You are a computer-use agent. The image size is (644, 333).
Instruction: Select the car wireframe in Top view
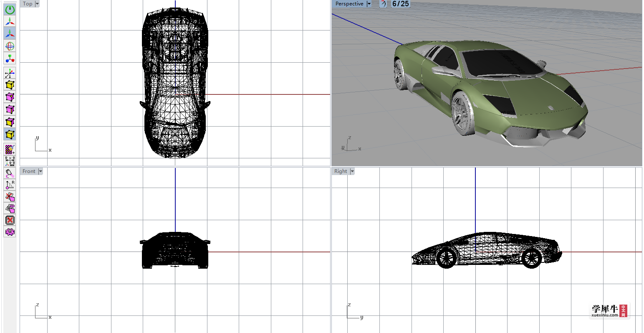tap(175, 82)
